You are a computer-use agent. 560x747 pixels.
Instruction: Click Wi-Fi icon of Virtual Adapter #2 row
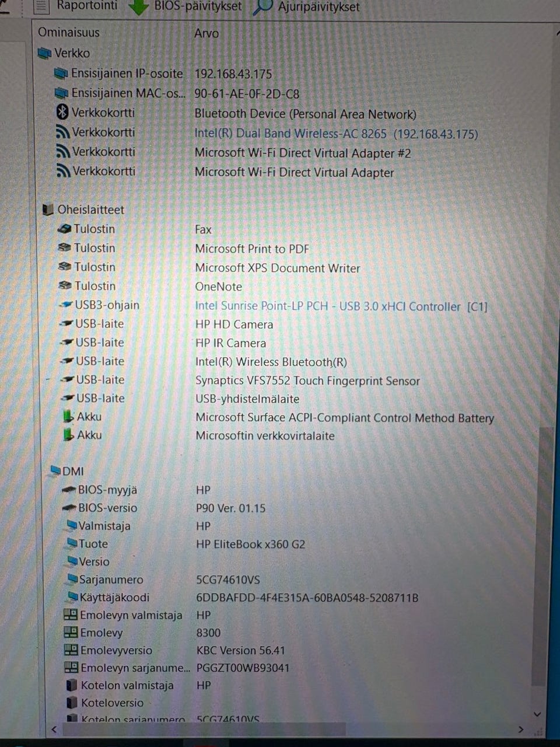point(63,152)
